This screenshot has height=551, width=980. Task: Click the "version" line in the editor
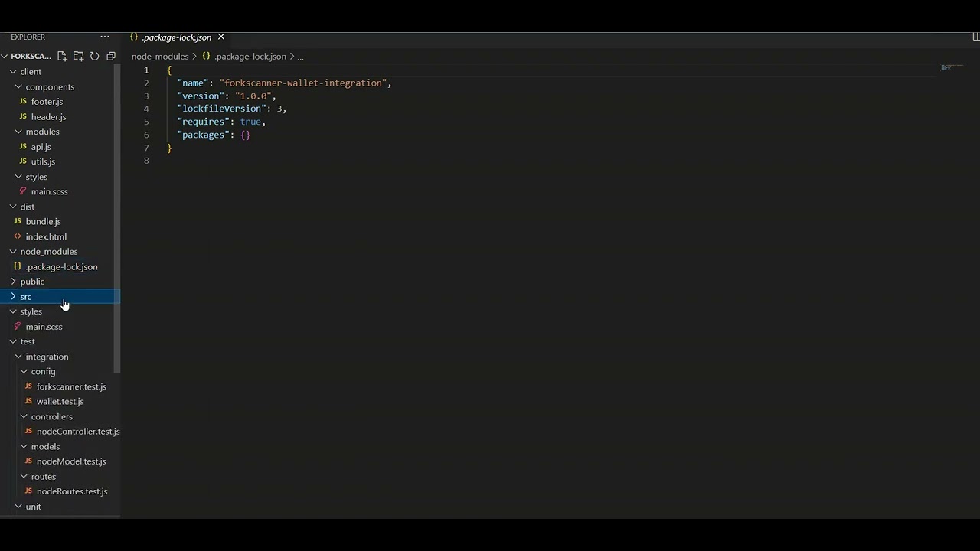(227, 96)
